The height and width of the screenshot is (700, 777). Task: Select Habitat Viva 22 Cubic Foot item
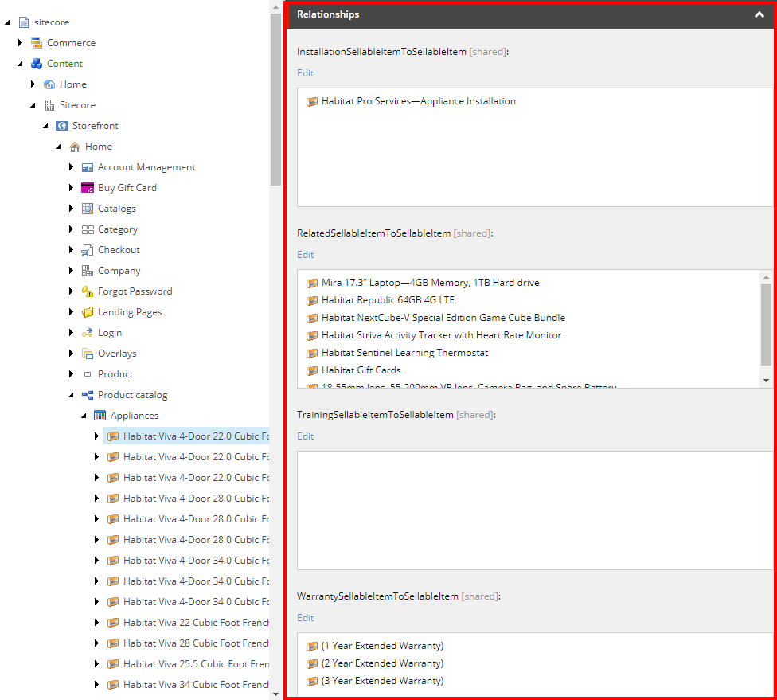(196, 623)
